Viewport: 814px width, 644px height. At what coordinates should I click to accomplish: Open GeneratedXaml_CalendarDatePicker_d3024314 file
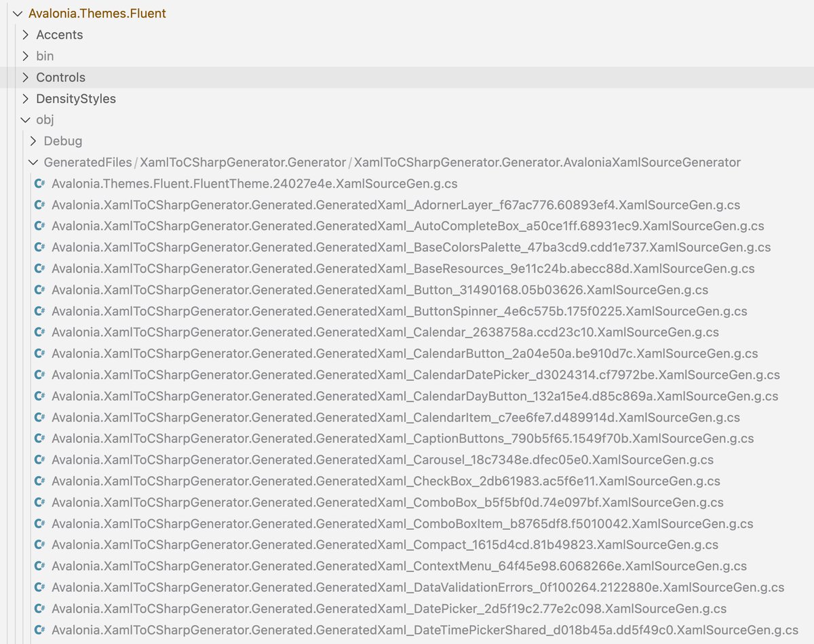pos(416,375)
